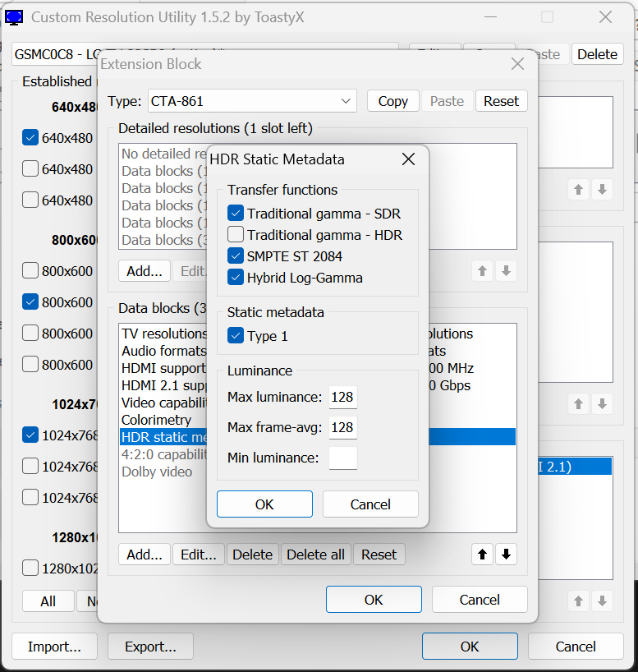Image resolution: width=638 pixels, height=672 pixels.
Task: Enable Traditional gamma - HDR
Action: point(235,235)
